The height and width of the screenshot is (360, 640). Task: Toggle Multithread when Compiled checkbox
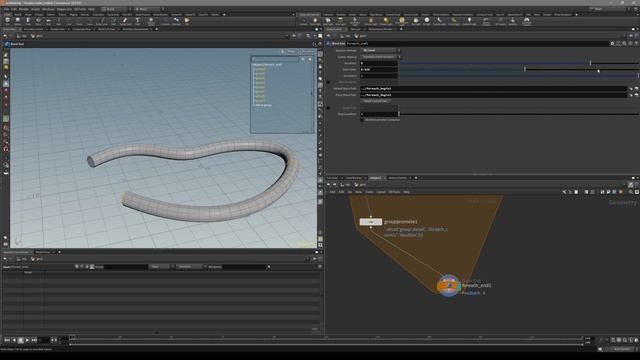coord(362,120)
